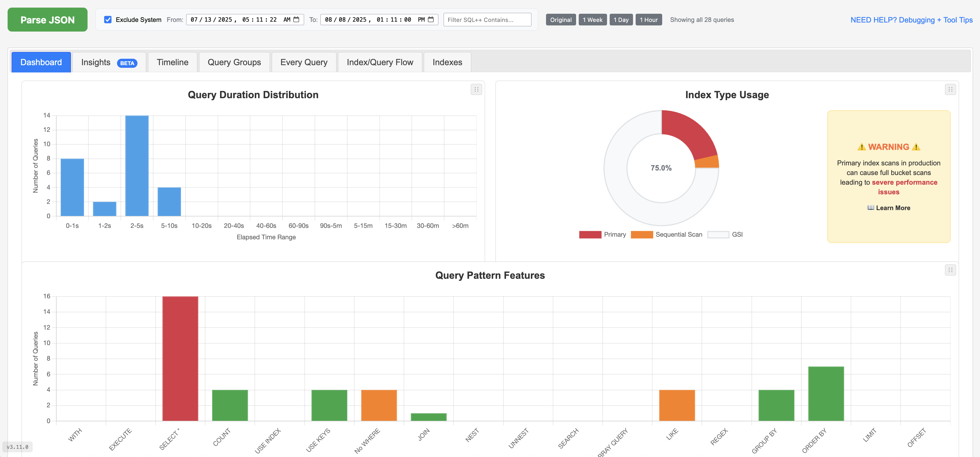Click the Filter SQL++ Contains input field
The image size is (980, 457).
487,19
